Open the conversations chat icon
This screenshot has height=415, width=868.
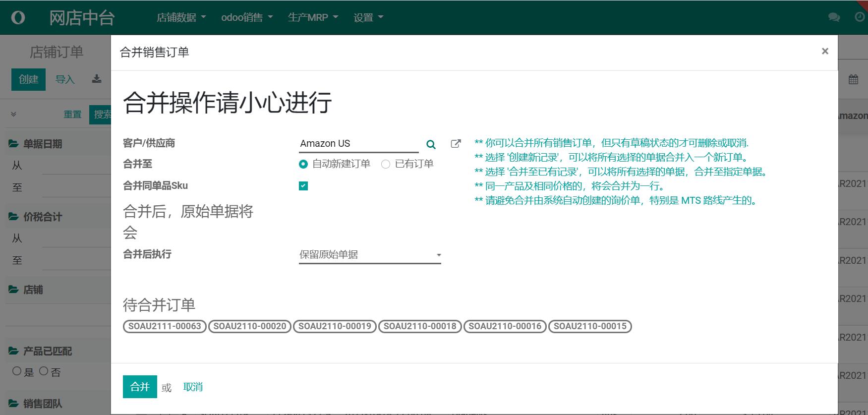point(834,17)
